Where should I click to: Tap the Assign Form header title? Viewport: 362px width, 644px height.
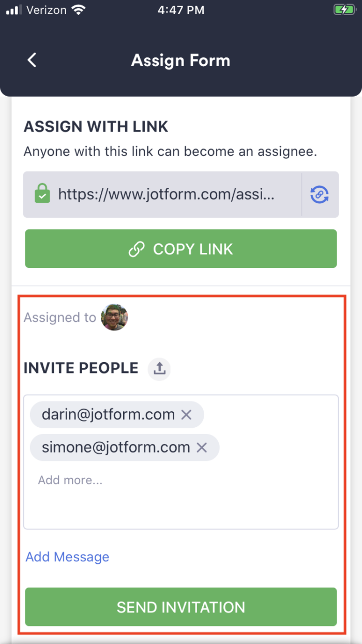(x=180, y=61)
